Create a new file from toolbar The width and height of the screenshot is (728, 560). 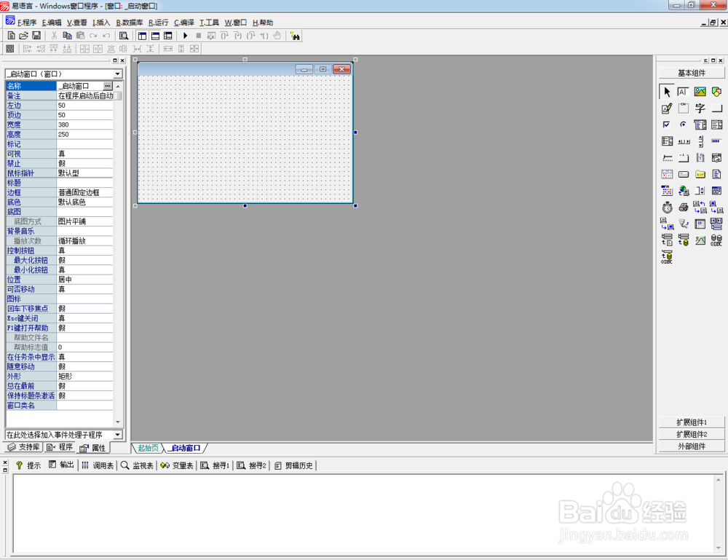tap(11, 36)
